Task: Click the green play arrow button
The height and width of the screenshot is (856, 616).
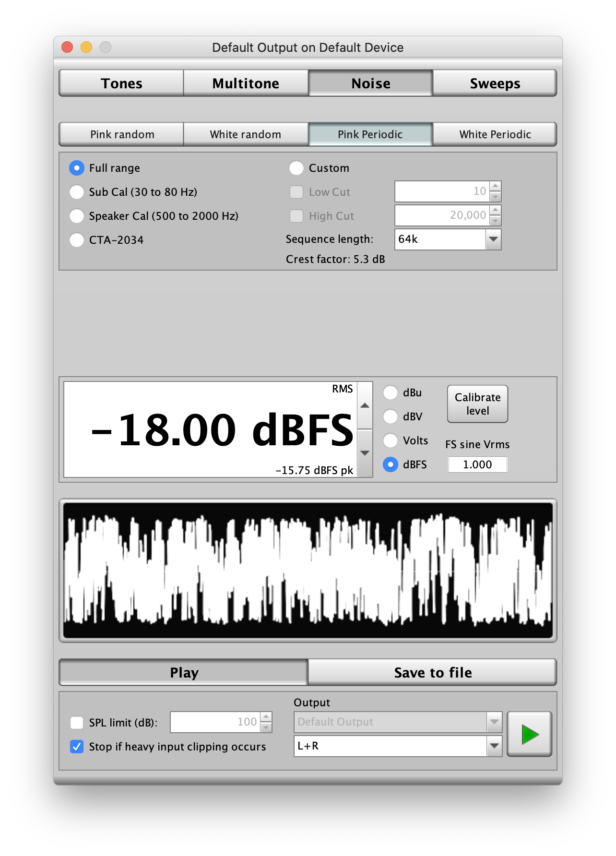Action: point(529,734)
